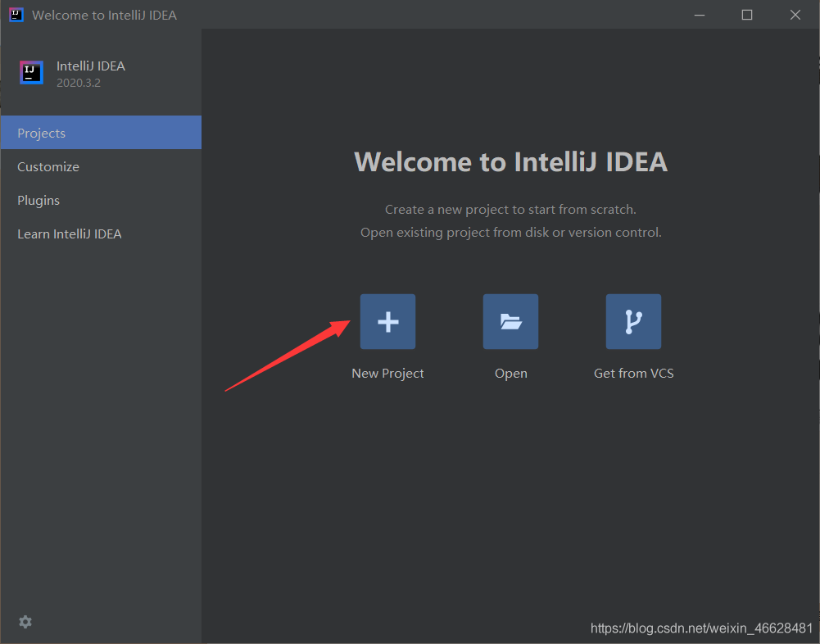Click the IJ icon in the title bar

coord(15,14)
